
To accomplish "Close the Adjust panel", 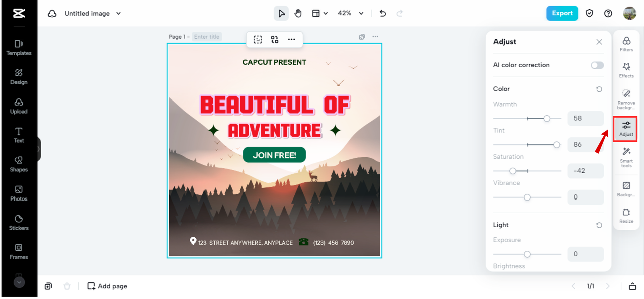I will coord(599,42).
